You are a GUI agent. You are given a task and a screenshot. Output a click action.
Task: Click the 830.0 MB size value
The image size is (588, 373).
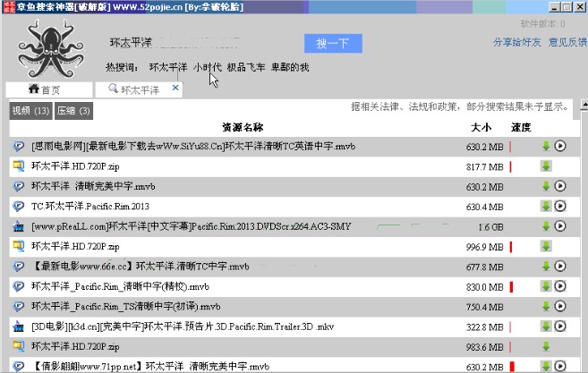click(485, 287)
